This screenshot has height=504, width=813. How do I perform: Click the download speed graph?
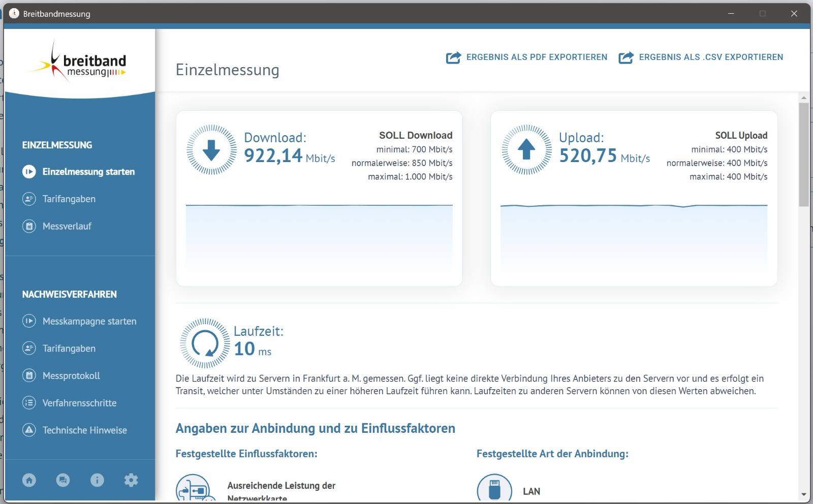click(319, 237)
